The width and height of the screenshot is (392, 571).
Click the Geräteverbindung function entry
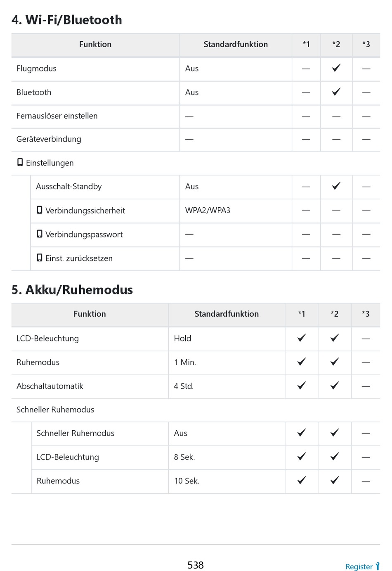tap(49, 139)
